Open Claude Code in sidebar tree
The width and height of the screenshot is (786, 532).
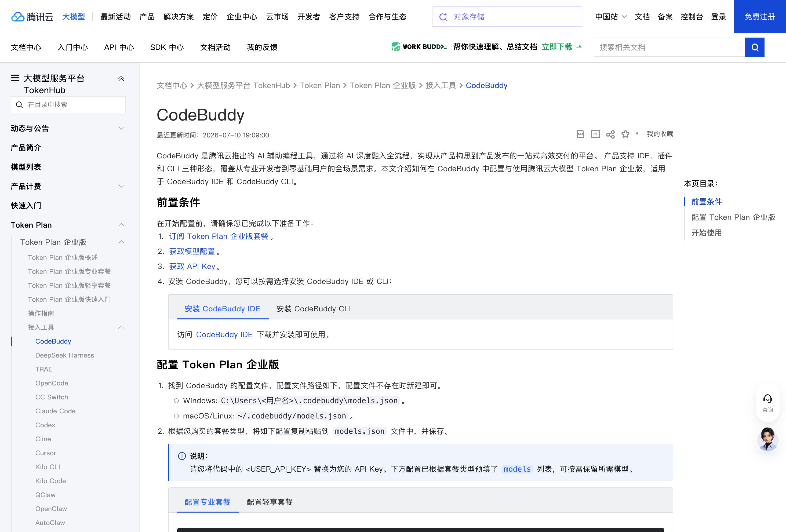[x=56, y=411]
